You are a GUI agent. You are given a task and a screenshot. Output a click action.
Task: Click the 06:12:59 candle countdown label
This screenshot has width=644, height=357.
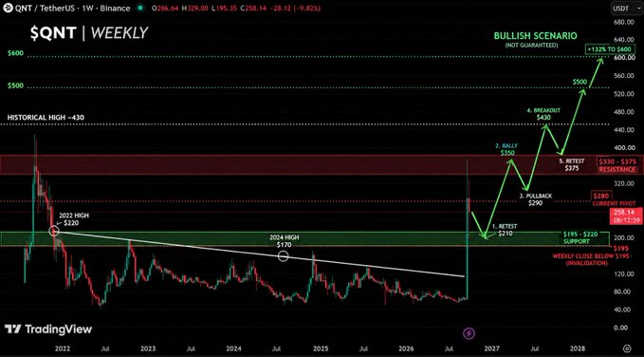coord(627,220)
